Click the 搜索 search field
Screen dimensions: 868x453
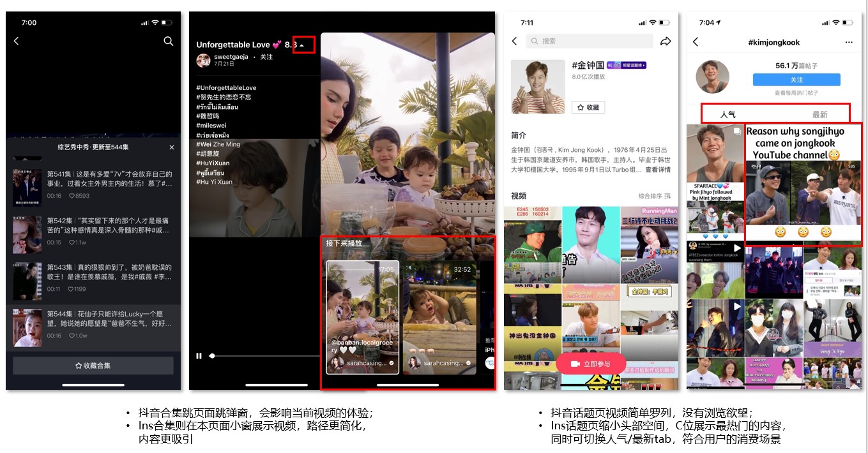pyautogui.click(x=590, y=41)
